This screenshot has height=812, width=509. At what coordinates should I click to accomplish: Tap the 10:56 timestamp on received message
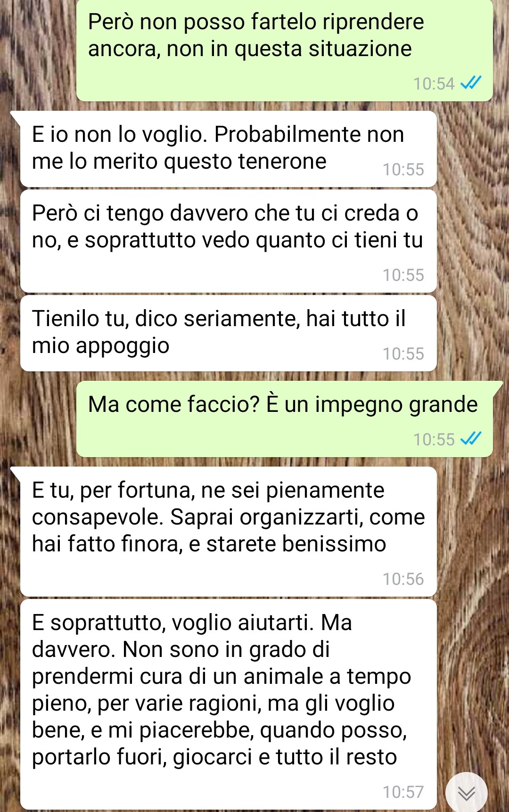click(403, 579)
